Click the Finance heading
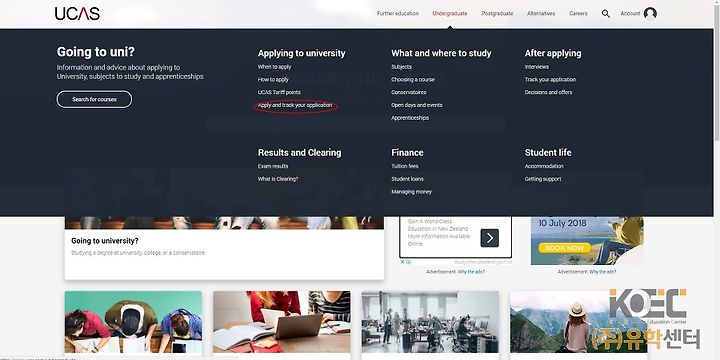This screenshot has width=720, height=360. tap(407, 152)
